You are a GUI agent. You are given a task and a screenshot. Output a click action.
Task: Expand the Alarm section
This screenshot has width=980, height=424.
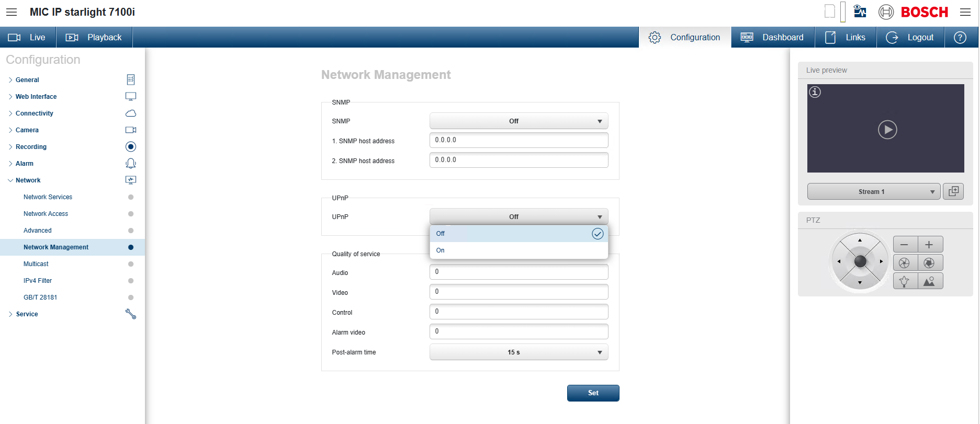click(x=10, y=164)
